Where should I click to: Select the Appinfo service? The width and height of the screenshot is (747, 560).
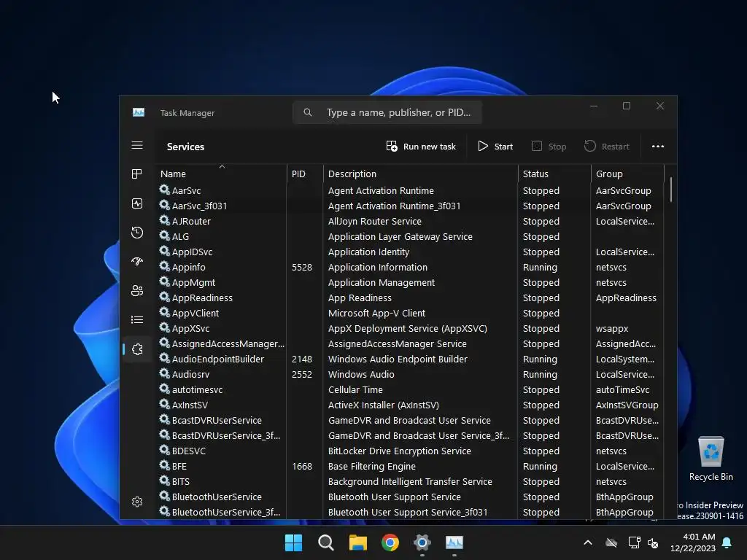[x=189, y=267]
